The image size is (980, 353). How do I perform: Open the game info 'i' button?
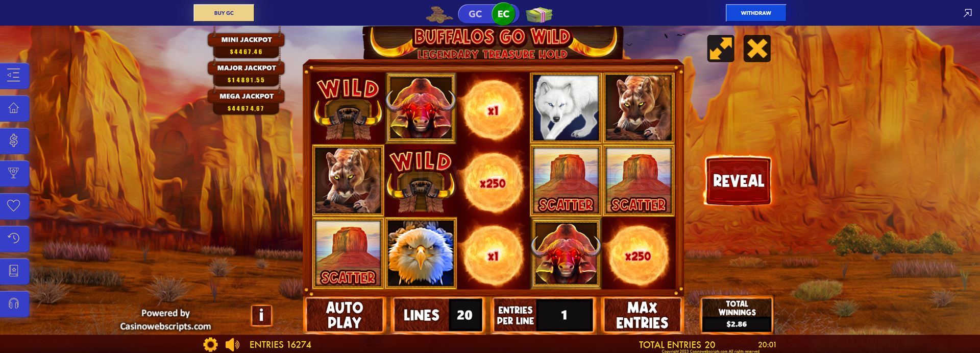(261, 315)
